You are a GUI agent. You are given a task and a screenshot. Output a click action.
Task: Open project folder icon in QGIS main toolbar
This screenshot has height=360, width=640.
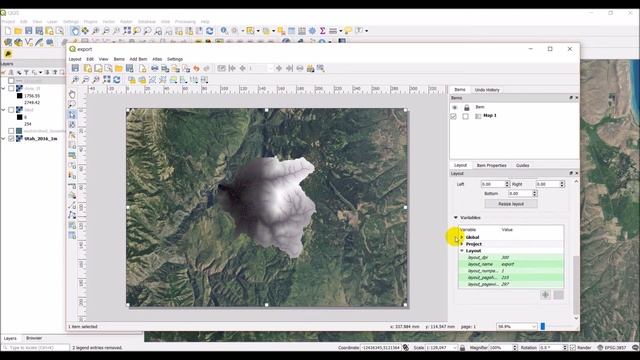[18, 31]
